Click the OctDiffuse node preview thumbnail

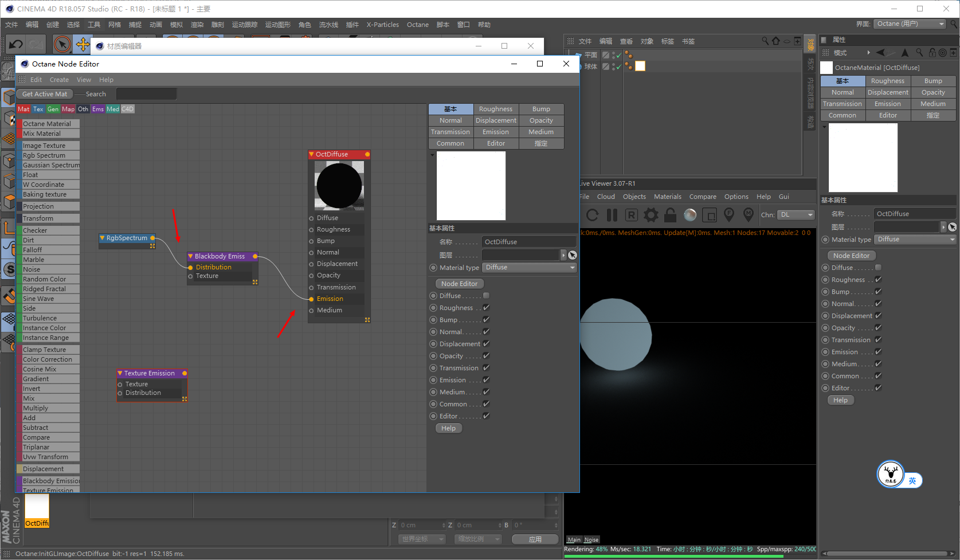(339, 186)
